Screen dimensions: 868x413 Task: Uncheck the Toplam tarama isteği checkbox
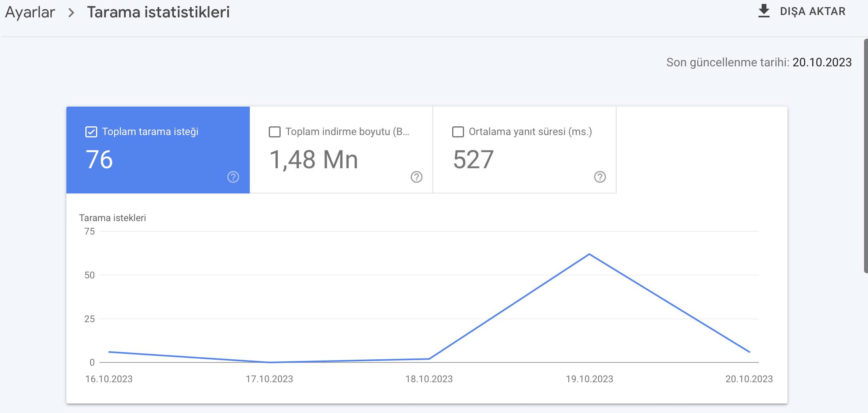click(91, 132)
